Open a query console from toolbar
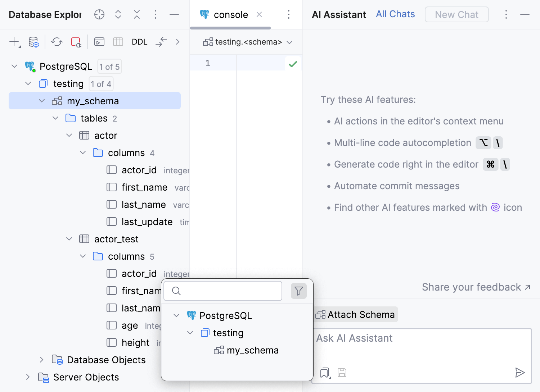 tap(99, 42)
